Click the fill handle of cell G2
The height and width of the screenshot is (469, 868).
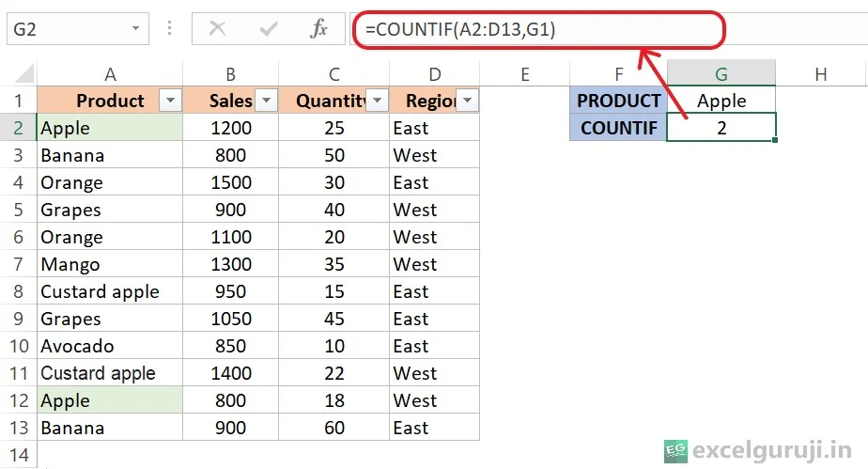pyautogui.click(x=775, y=140)
